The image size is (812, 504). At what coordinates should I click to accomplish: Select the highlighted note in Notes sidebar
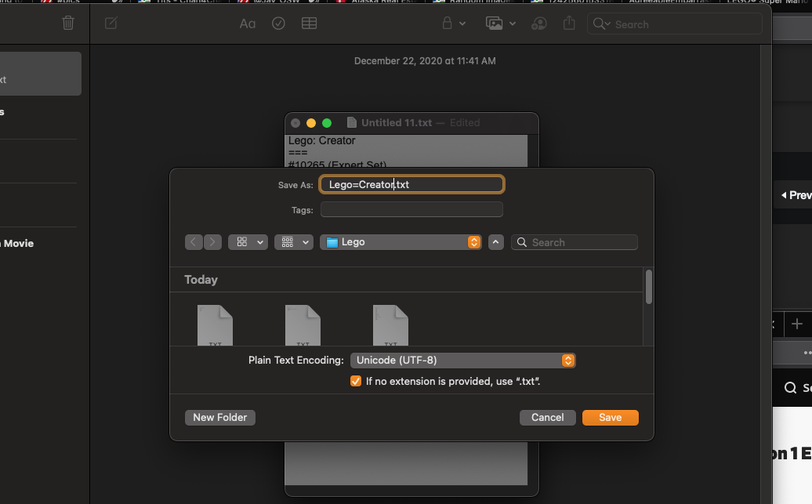pyautogui.click(x=41, y=74)
